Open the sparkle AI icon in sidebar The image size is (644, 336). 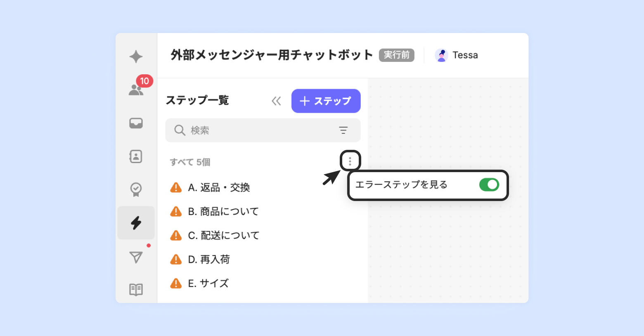click(x=136, y=57)
